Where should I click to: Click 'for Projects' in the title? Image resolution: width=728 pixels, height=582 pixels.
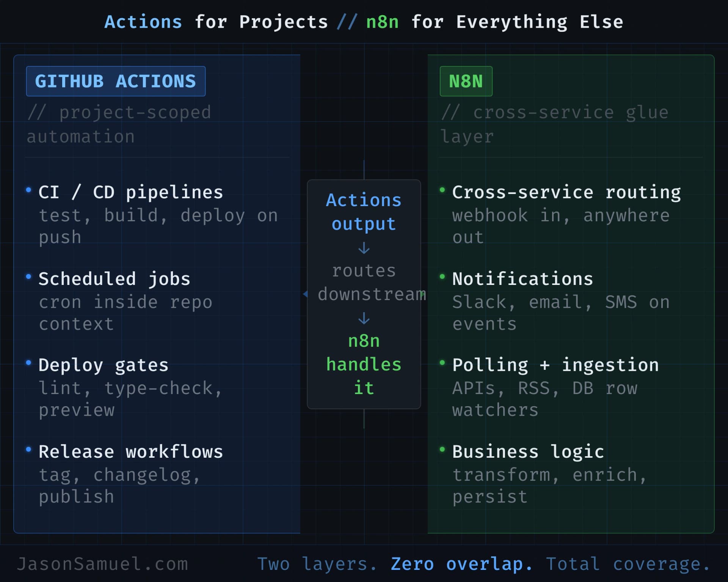pos(261,22)
